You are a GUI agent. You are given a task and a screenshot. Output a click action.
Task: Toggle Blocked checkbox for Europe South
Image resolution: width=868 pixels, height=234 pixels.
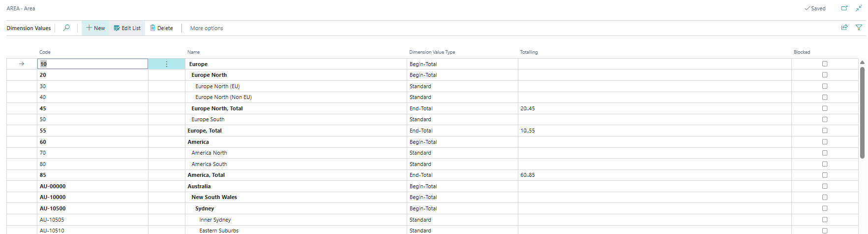[x=825, y=119]
